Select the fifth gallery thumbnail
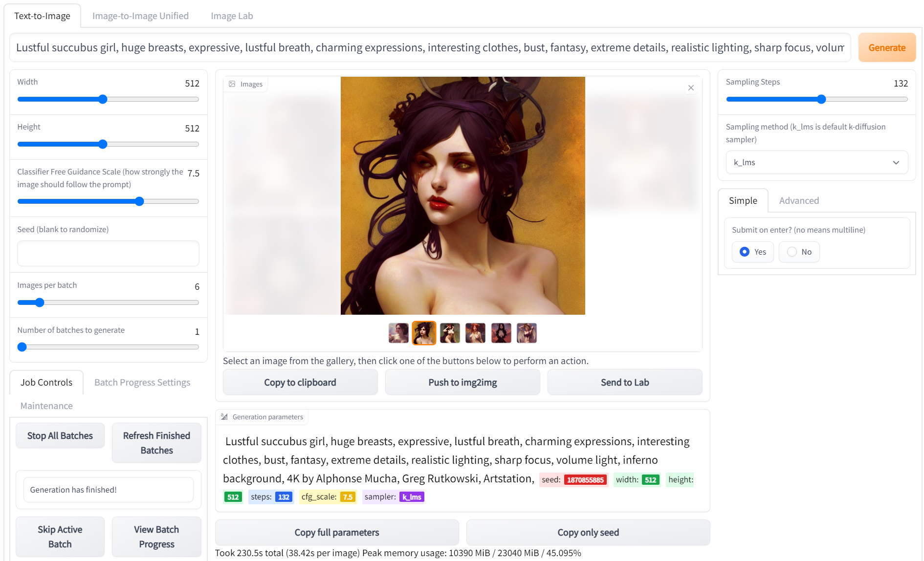Screen dimensions: 924x561 point(501,333)
